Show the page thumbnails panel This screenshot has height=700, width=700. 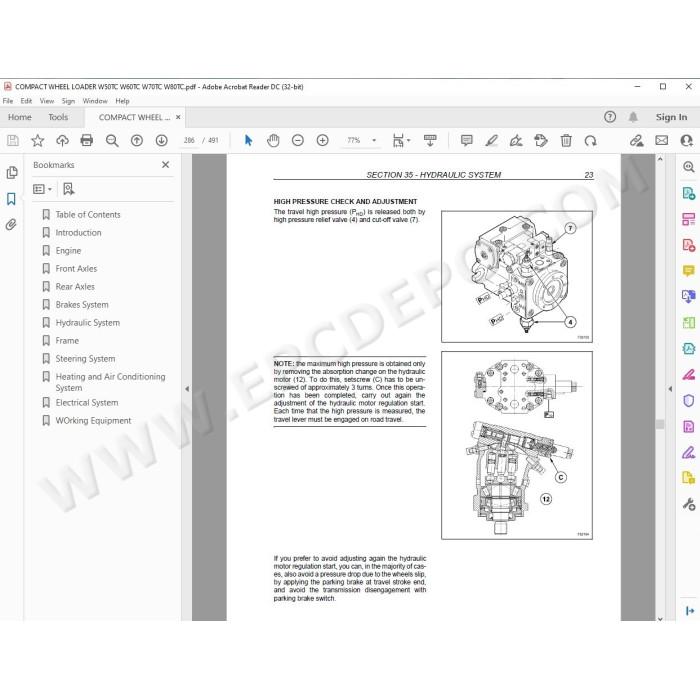pos(12,172)
